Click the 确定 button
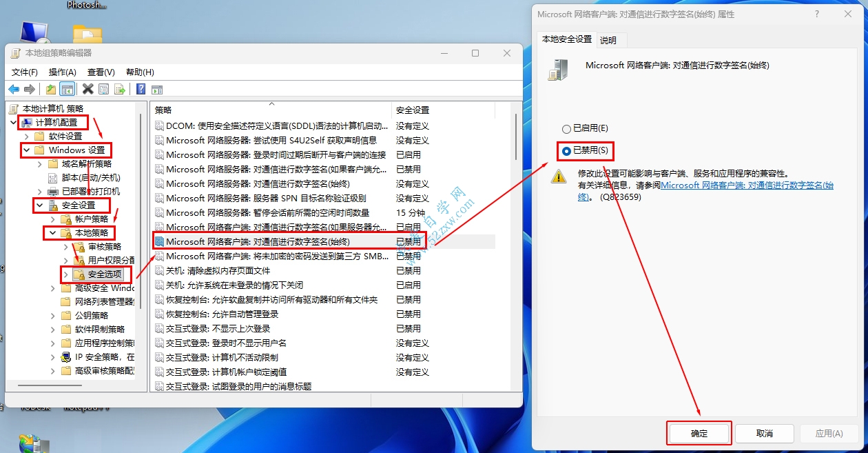The image size is (868, 453). point(699,434)
